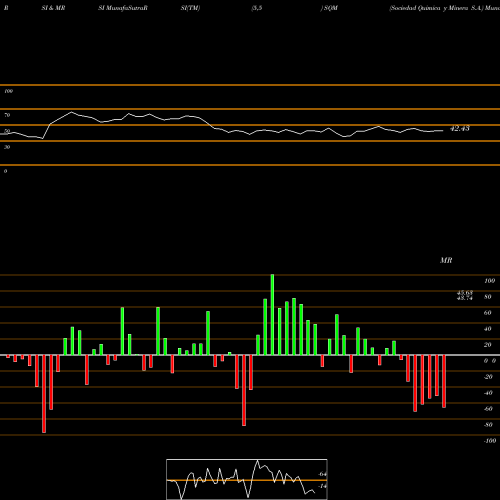The image size is (500, 500).
Task: Click MR axis label 80
Action: (x=488, y=297)
